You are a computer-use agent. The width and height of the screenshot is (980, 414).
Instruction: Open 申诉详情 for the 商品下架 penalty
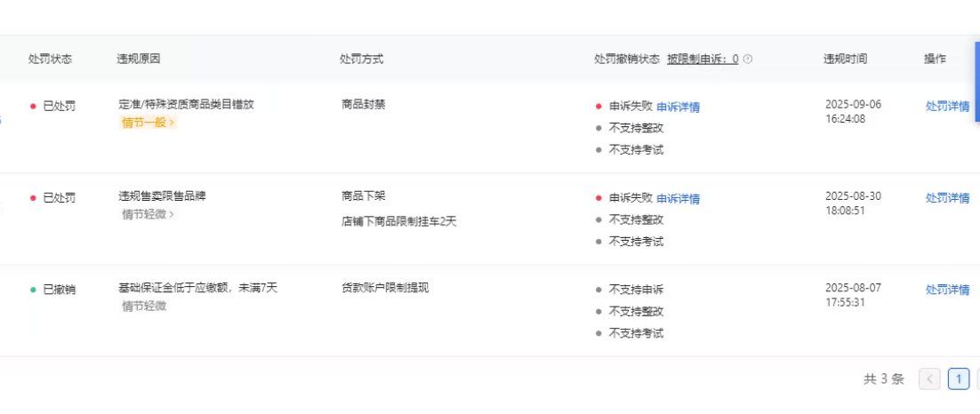(678, 199)
